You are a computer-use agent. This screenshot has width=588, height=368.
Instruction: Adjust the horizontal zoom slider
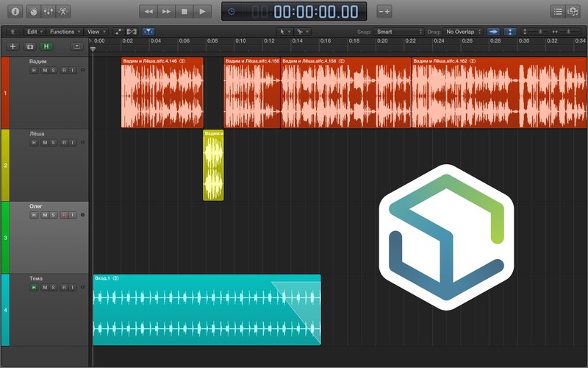tap(570, 32)
